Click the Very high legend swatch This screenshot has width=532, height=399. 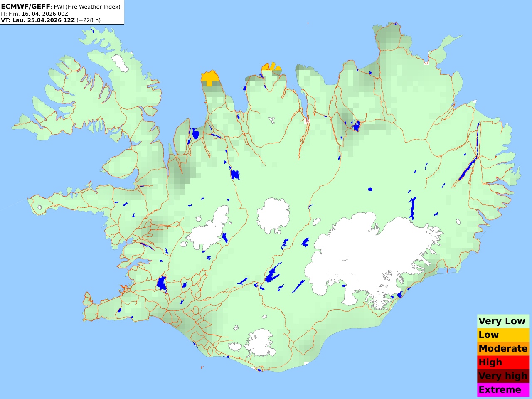click(503, 376)
